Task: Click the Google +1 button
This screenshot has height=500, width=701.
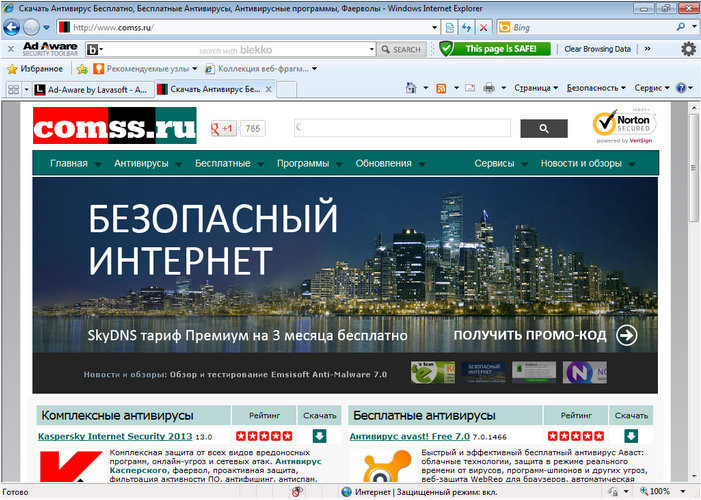Action: [x=223, y=129]
